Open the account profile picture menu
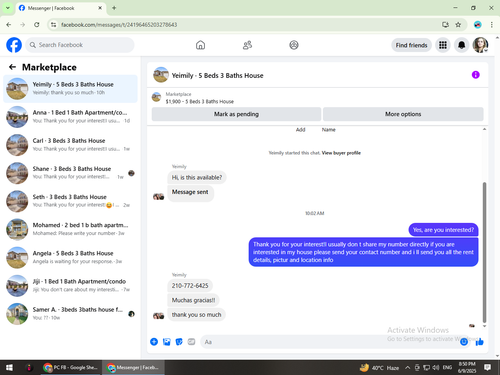The height and width of the screenshot is (375, 500). coord(480,45)
